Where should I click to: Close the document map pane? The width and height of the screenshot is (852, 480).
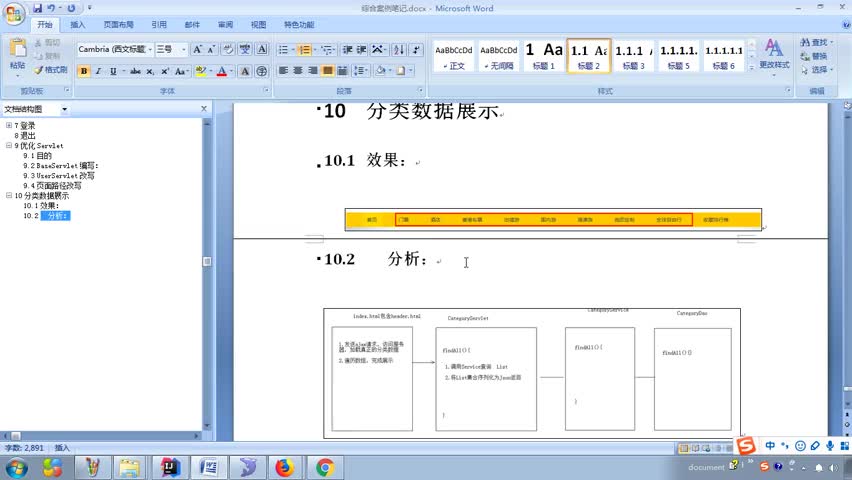pos(204,109)
